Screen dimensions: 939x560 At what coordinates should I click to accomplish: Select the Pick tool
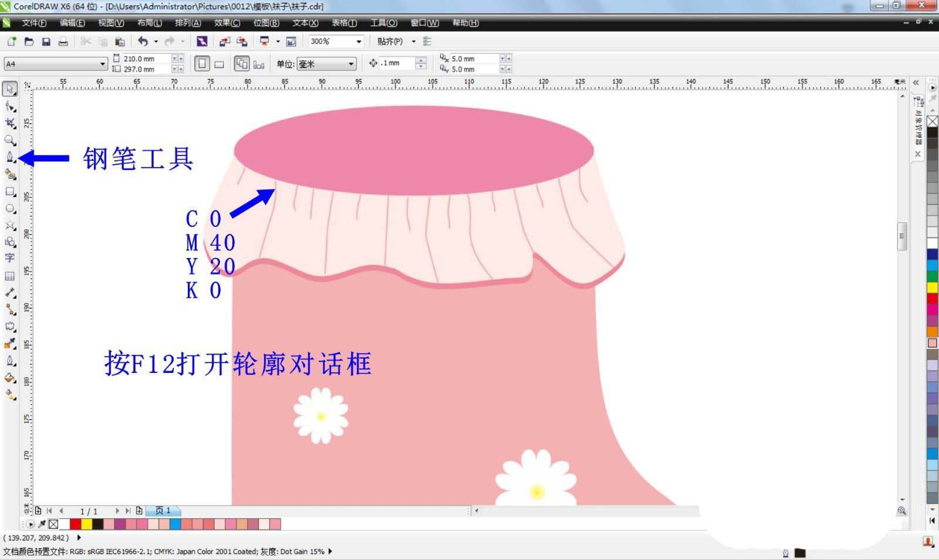10,89
